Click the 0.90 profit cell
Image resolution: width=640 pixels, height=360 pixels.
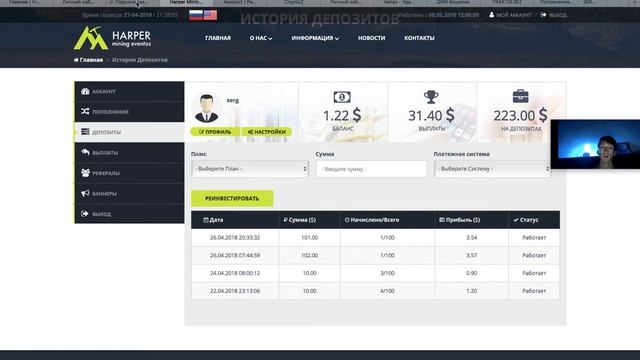(471, 273)
